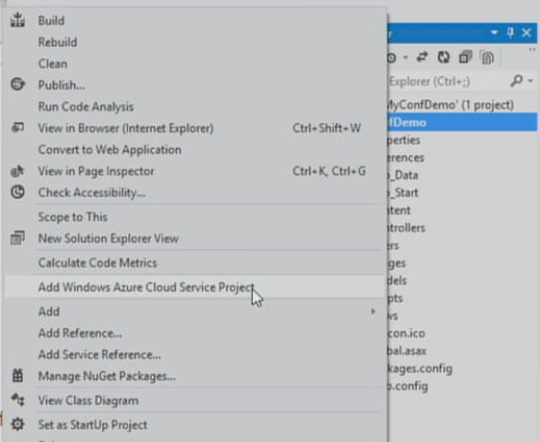
Task: Toggle the auto-hide pin of Solution Explorer
Action: click(510, 33)
